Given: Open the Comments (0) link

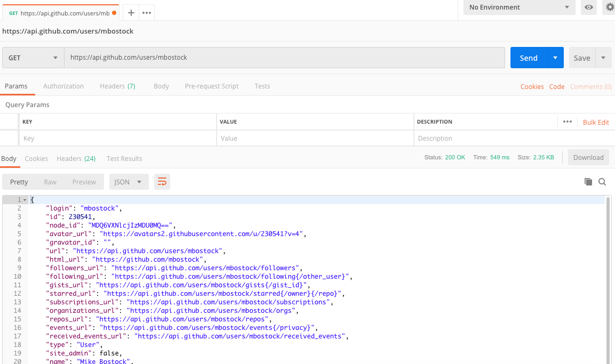Looking at the screenshot, I should click(x=590, y=86).
